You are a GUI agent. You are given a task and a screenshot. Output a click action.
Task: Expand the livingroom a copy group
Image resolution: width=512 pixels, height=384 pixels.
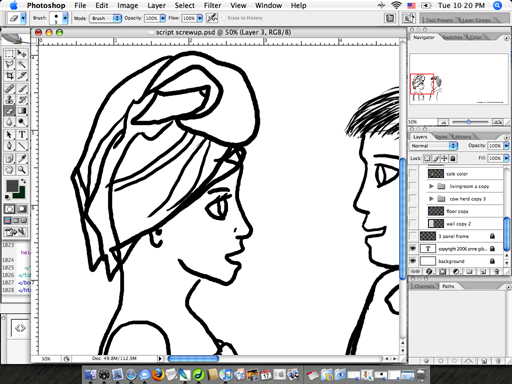point(431,186)
